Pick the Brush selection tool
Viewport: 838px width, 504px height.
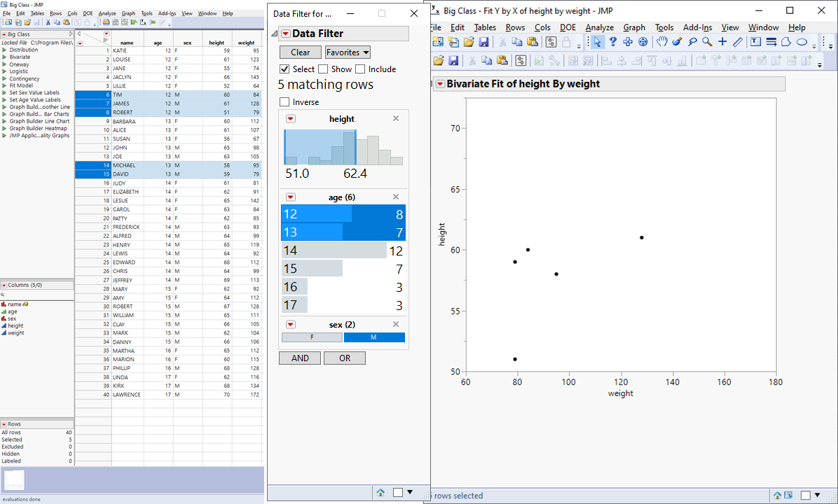[677, 41]
